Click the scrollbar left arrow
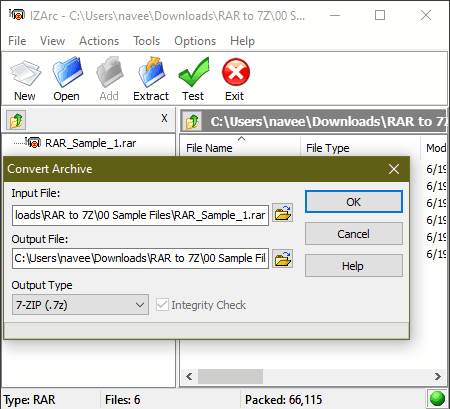This screenshot has width=450, height=409. coord(189,377)
